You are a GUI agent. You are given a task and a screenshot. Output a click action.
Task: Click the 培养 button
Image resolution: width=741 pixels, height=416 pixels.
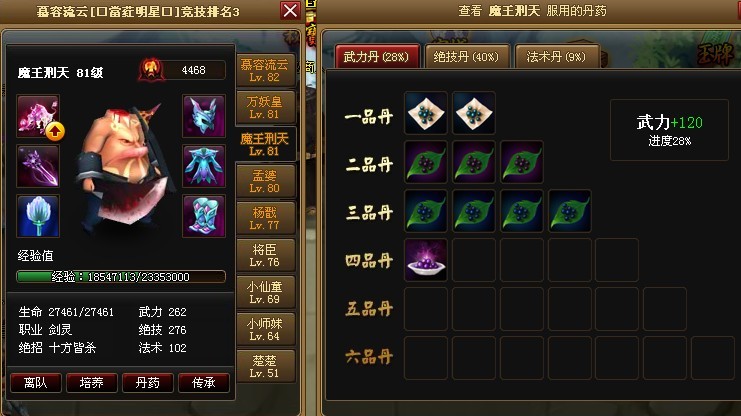(92, 382)
